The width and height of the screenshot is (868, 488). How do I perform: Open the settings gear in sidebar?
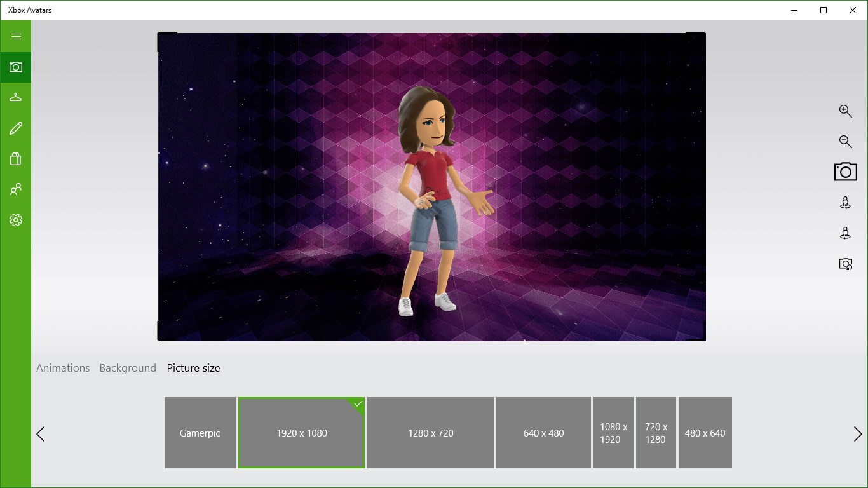point(15,220)
